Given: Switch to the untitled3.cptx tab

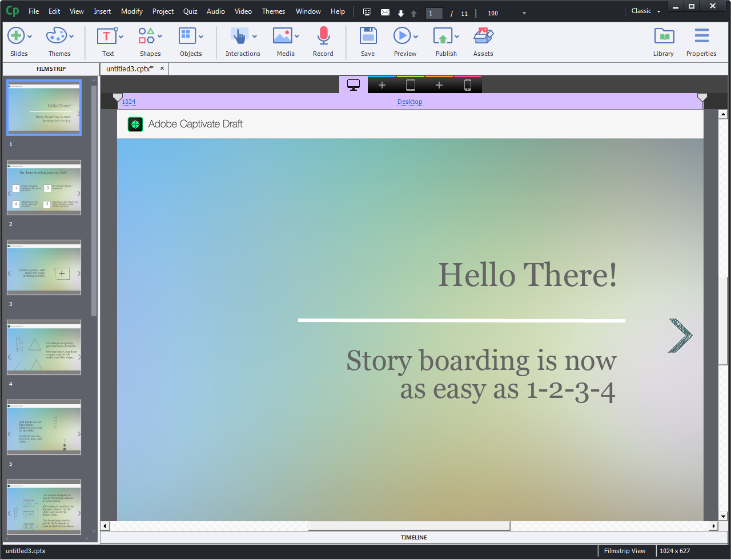Looking at the screenshot, I should click(130, 68).
